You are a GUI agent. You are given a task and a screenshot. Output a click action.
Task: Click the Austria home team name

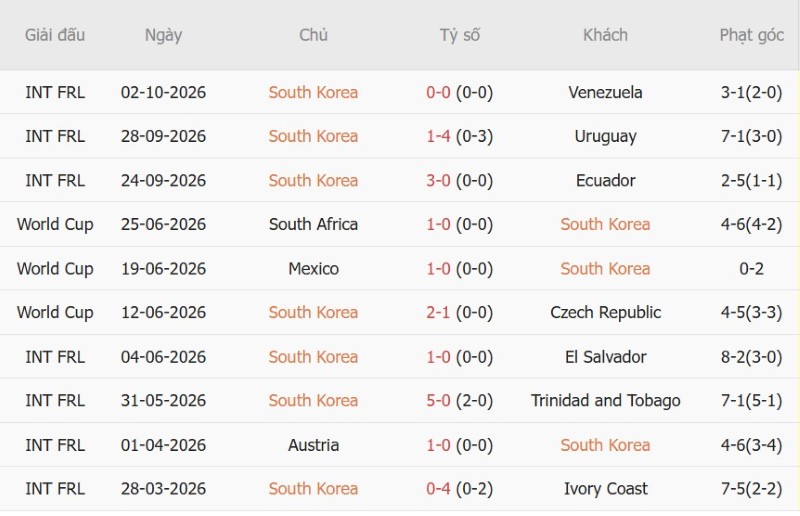click(x=313, y=445)
